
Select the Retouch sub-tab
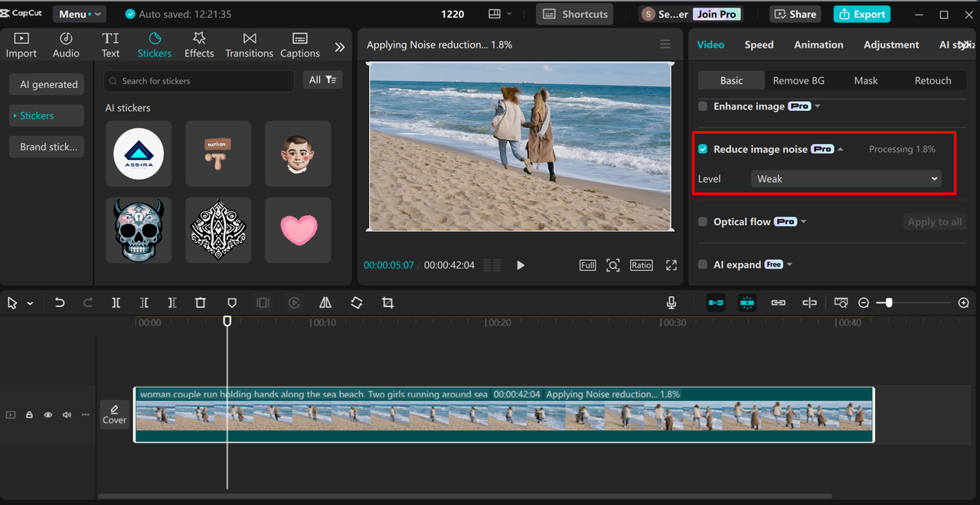click(933, 80)
